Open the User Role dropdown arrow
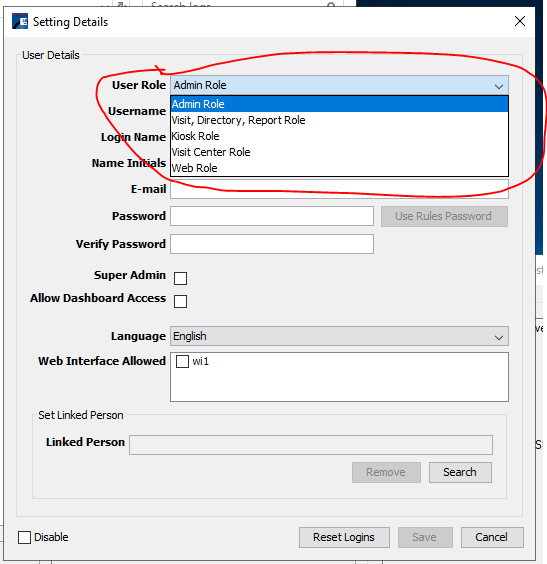The image size is (547, 564). [498, 86]
